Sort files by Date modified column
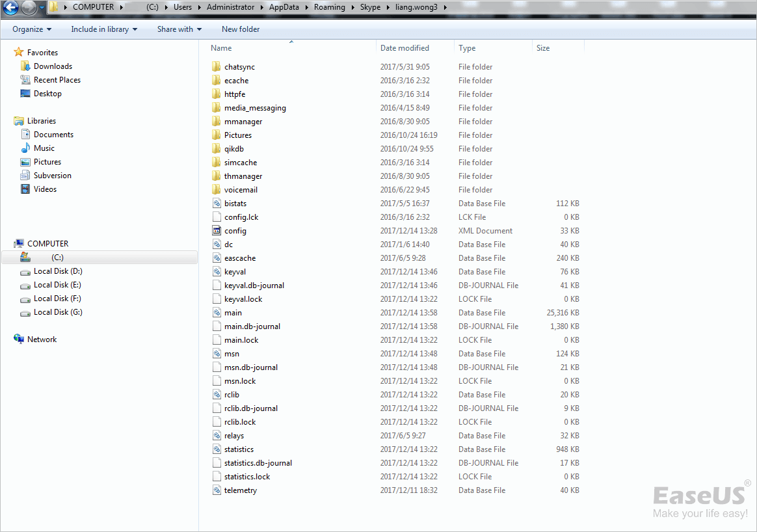The width and height of the screenshot is (757, 532). click(405, 48)
